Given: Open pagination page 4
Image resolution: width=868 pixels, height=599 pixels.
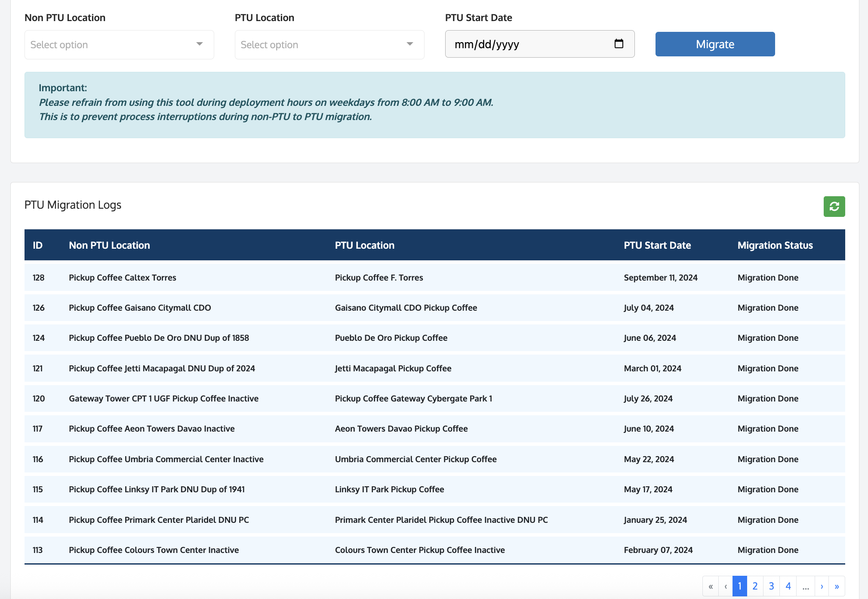Looking at the screenshot, I should pyautogui.click(x=788, y=586).
